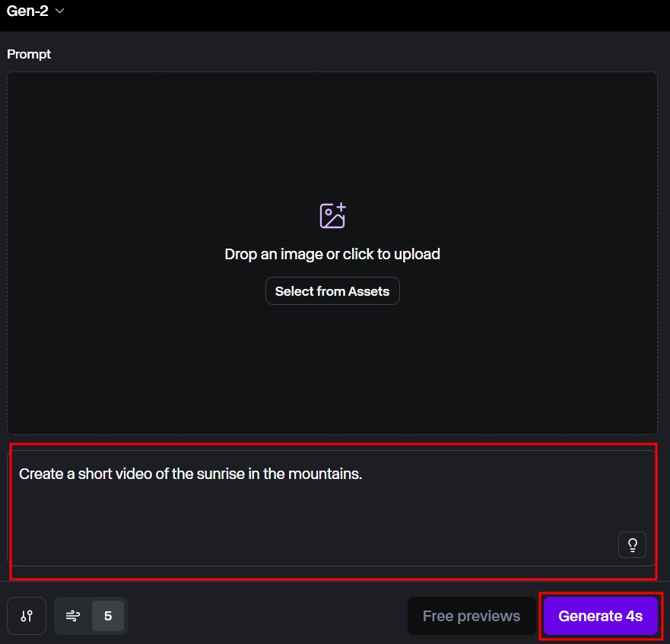This screenshot has height=644, width=670.
Task: Click the Free previews button
Action: tap(472, 616)
